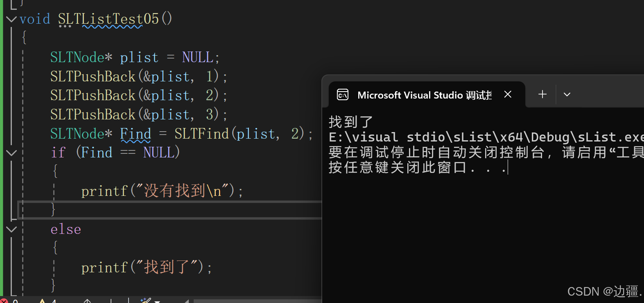Open the code cleanup broom icon
The height and width of the screenshot is (303, 644).
click(x=145, y=301)
